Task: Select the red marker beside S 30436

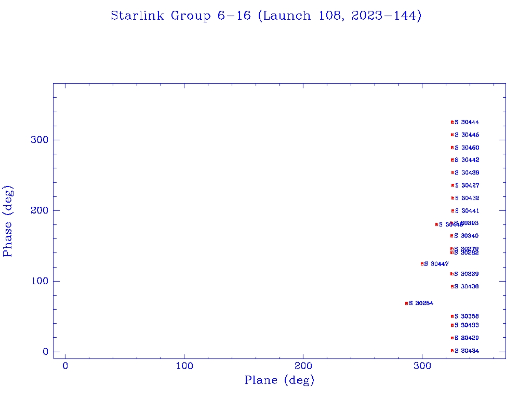Action: 452,287
